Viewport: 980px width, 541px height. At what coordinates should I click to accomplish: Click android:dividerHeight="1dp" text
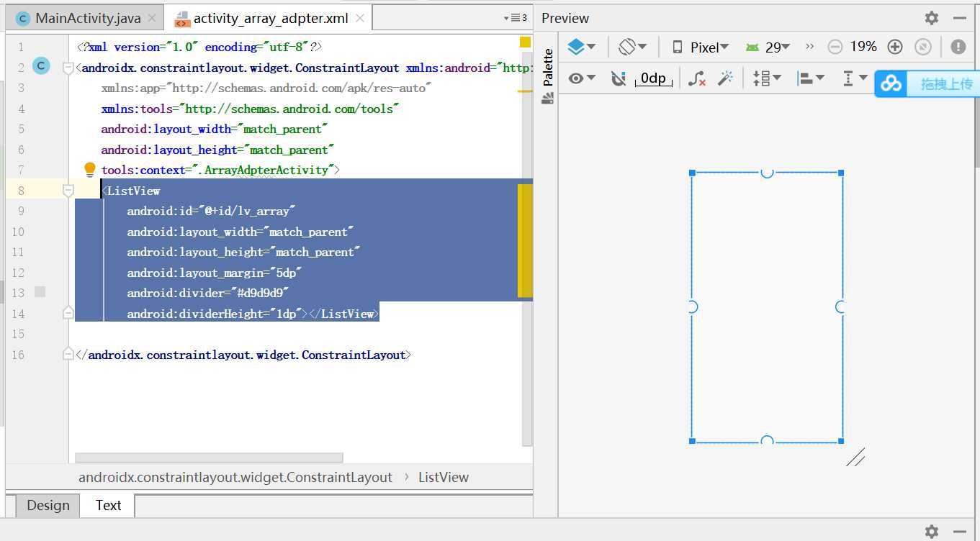pos(217,314)
